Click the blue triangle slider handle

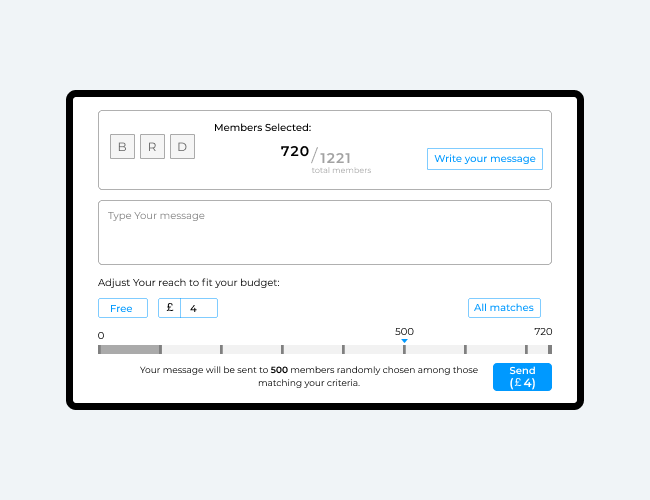coord(404,341)
